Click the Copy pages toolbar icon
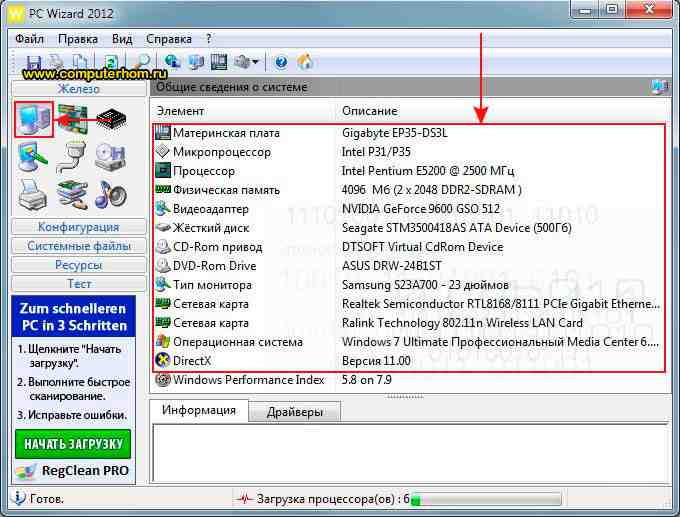680x517 pixels. [x=80, y=62]
